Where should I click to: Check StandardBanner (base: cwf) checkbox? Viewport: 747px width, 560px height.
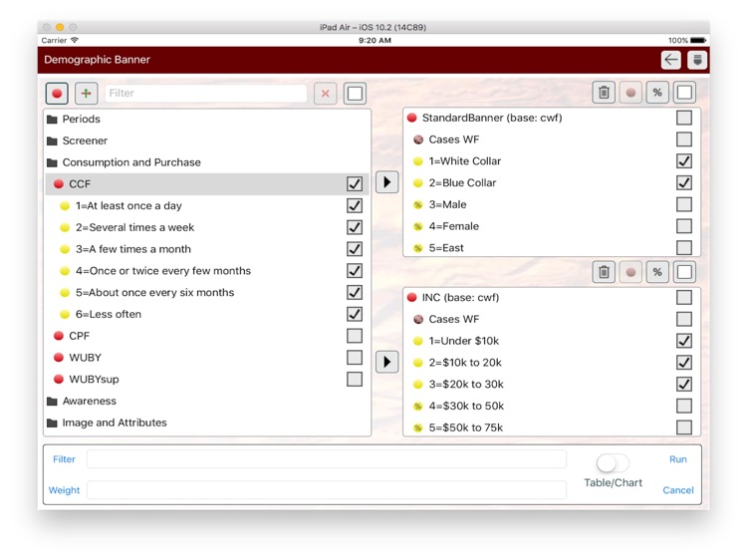click(684, 118)
